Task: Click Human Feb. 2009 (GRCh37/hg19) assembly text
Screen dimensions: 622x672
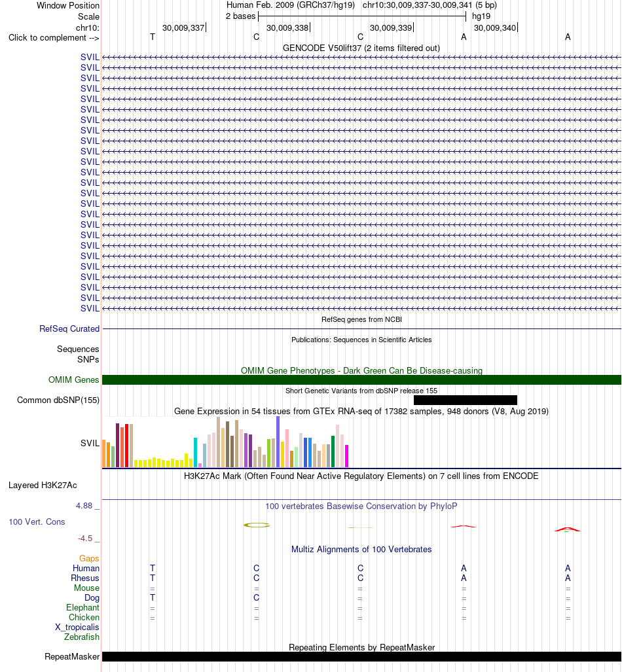Action: (x=291, y=5)
